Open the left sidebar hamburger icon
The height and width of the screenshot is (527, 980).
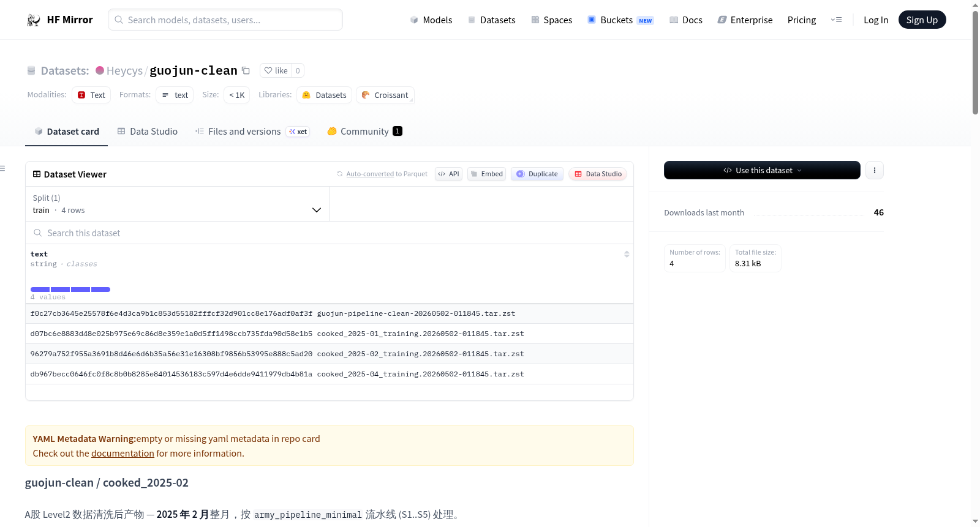2,168
